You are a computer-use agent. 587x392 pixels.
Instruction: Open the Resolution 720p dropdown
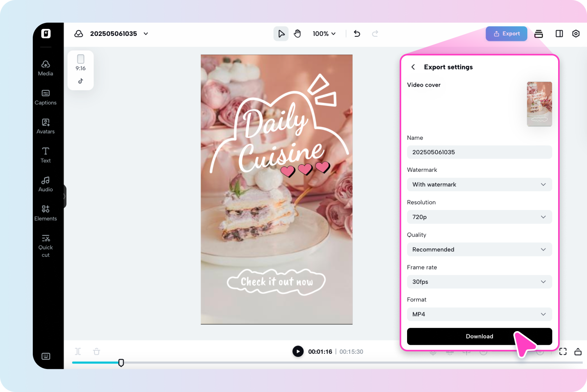(x=480, y=217)
